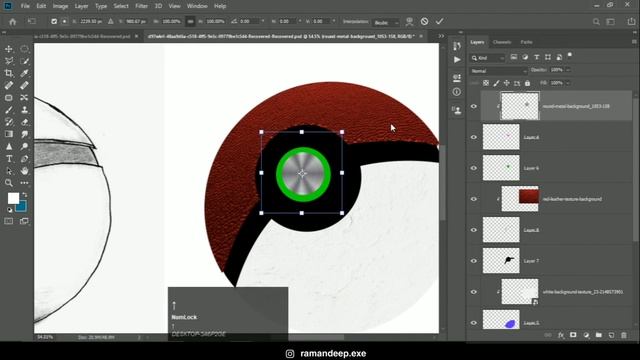The height and width of the screenshot is (360, 640).
Task: Lock transparent pixels of the layer
Action: [486, 83]
